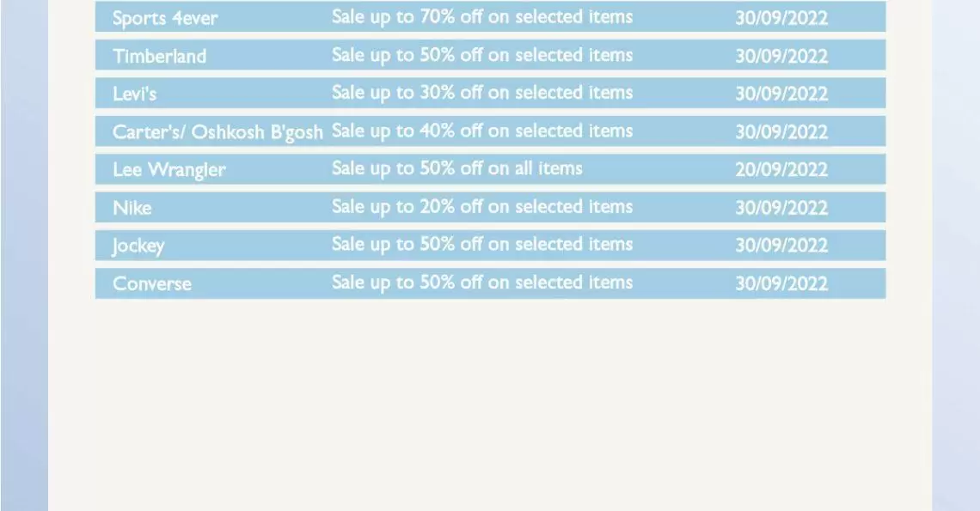The height and width of the screenshot is (511, 980).
Task: Click the Converse row expiry date
Action: [x=781, y=283]
